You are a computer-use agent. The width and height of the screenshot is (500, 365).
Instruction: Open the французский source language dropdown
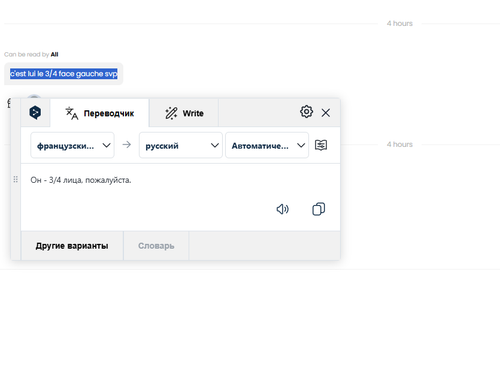point(72,145)
